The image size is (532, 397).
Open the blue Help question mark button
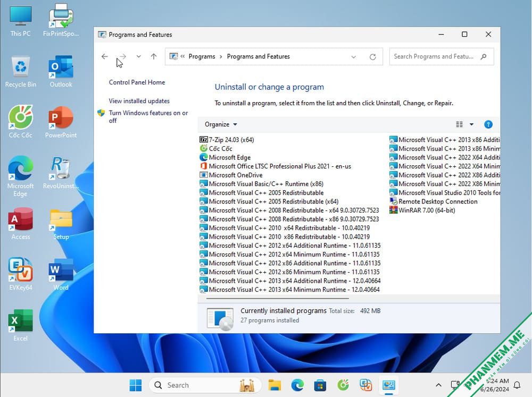(488, 124)
